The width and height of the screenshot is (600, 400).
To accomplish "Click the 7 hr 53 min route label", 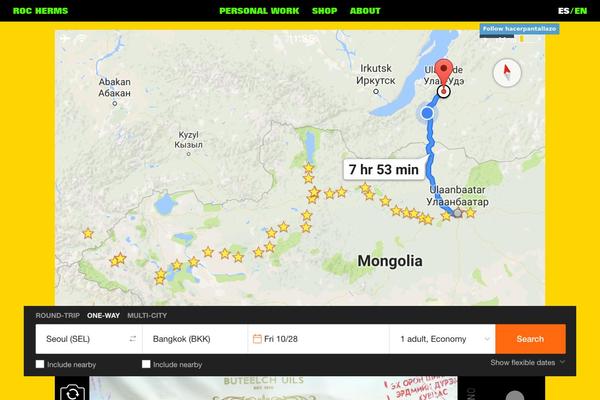I will tap(383, 169).
